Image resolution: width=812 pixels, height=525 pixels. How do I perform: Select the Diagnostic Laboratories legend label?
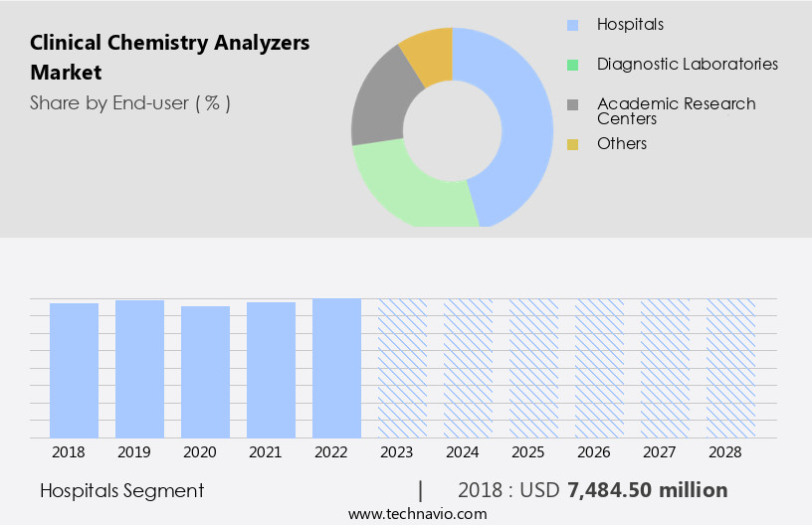pyautogui.click(x=687, y=64)
